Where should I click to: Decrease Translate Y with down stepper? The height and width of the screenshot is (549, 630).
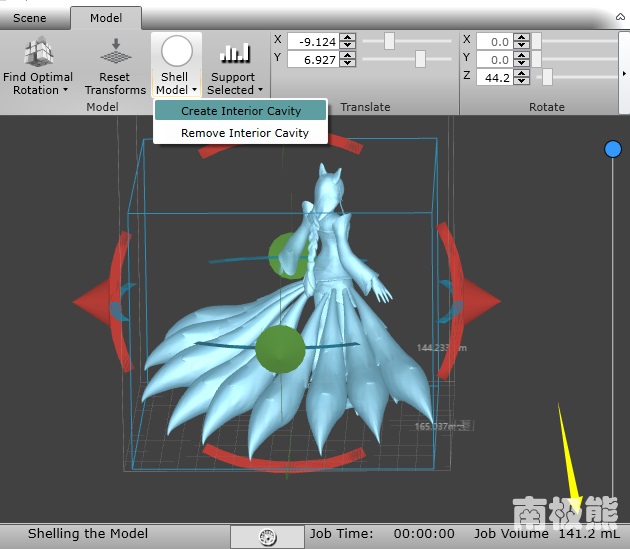click(x=348, y=64)
